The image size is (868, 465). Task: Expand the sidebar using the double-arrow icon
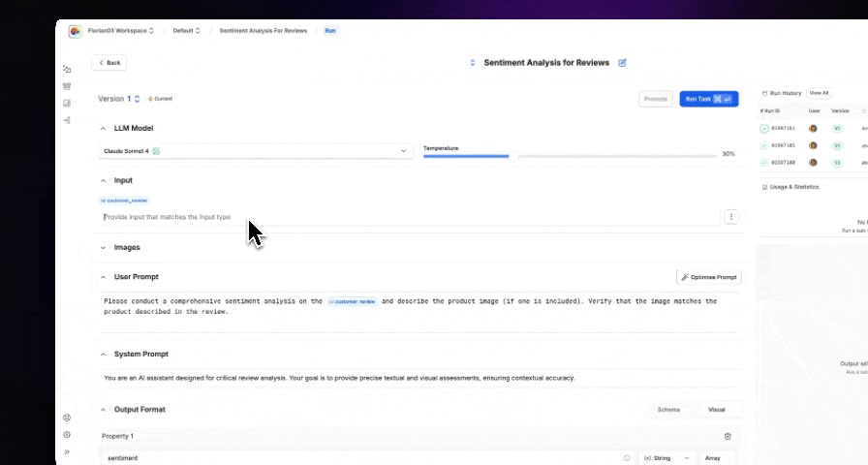pos(67,451)
